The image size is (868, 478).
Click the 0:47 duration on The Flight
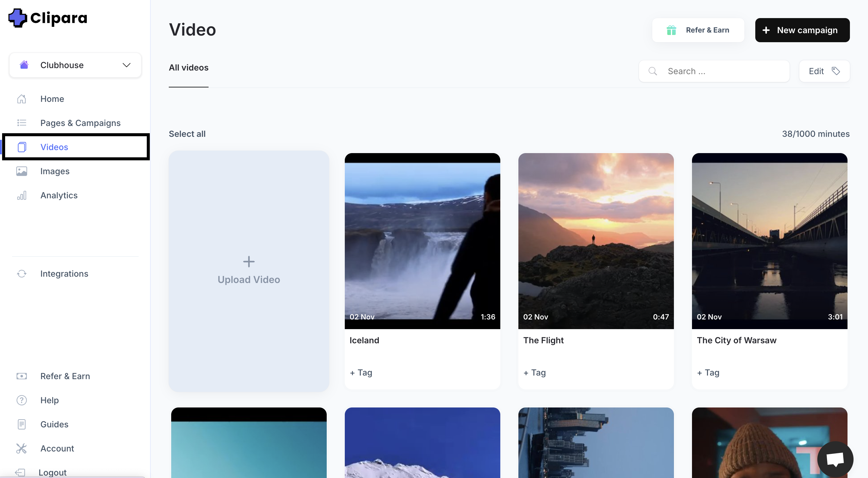tap(661, 317)
